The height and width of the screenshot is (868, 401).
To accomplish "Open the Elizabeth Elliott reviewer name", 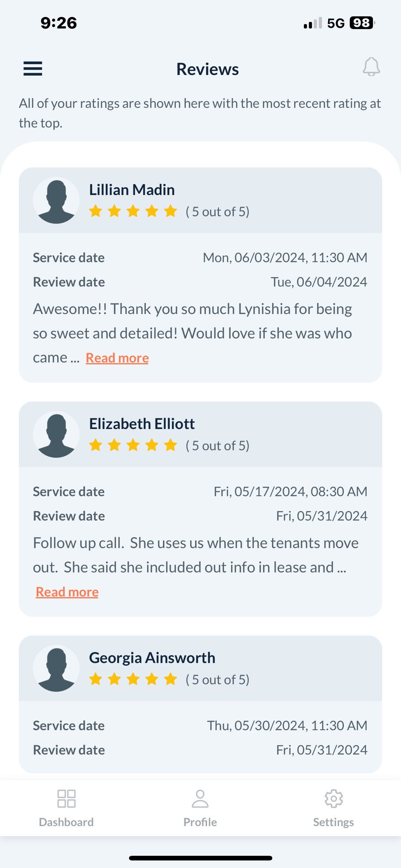I will tap(142, 424).
